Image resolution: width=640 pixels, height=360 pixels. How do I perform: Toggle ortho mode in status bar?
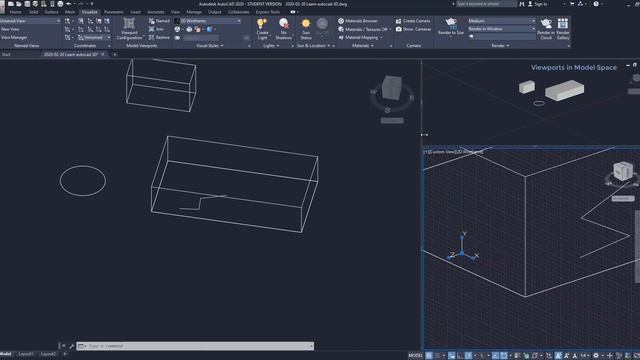coord(460,356)
